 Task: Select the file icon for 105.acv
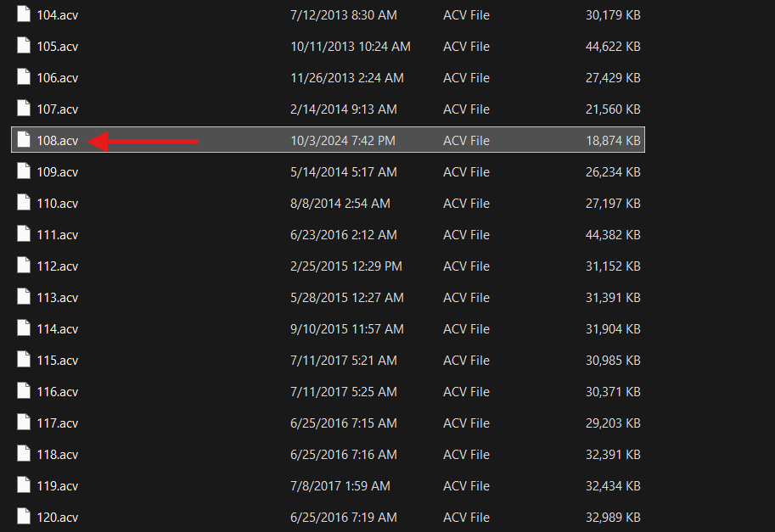pos(24,47)
